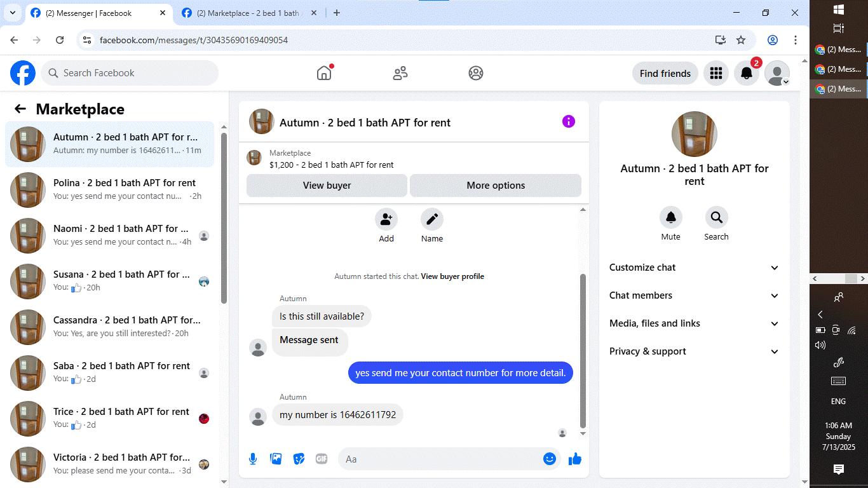Choose a GIF icon
The width and height of the screenshot is (868, 488).
coord(322,459)
